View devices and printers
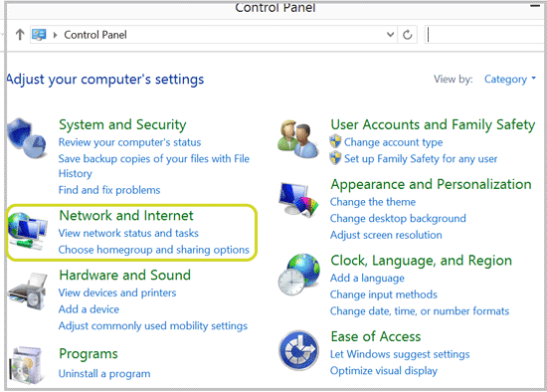 (117, 293)
